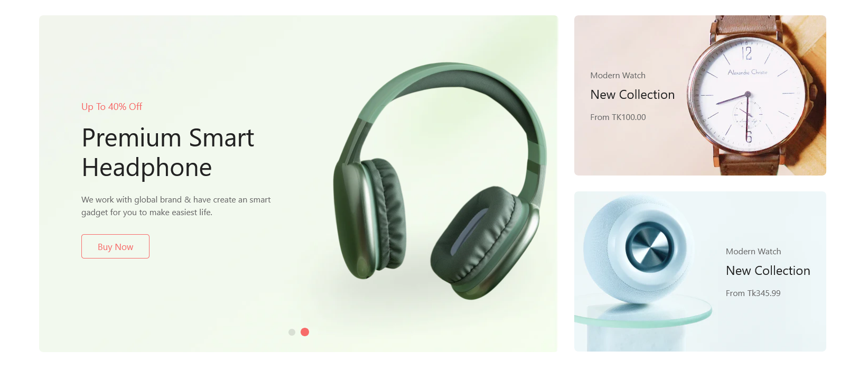Select the active red carousel dot

[305, 332]
